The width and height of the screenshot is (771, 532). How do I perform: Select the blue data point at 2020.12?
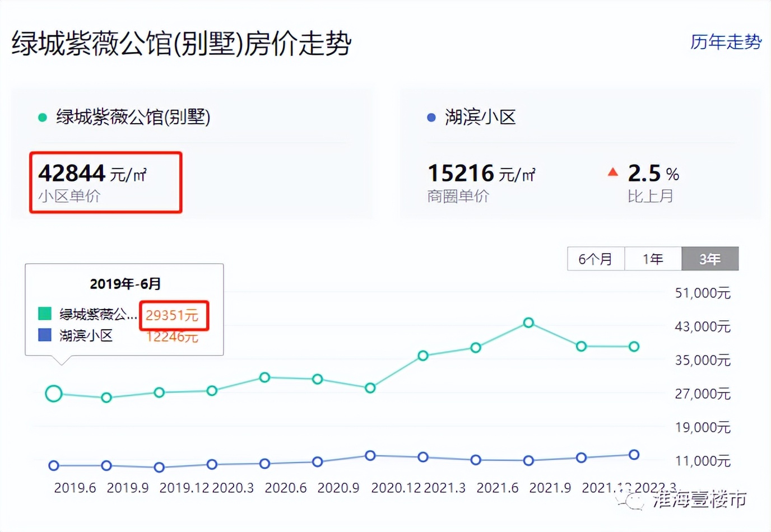pos(370,456)
